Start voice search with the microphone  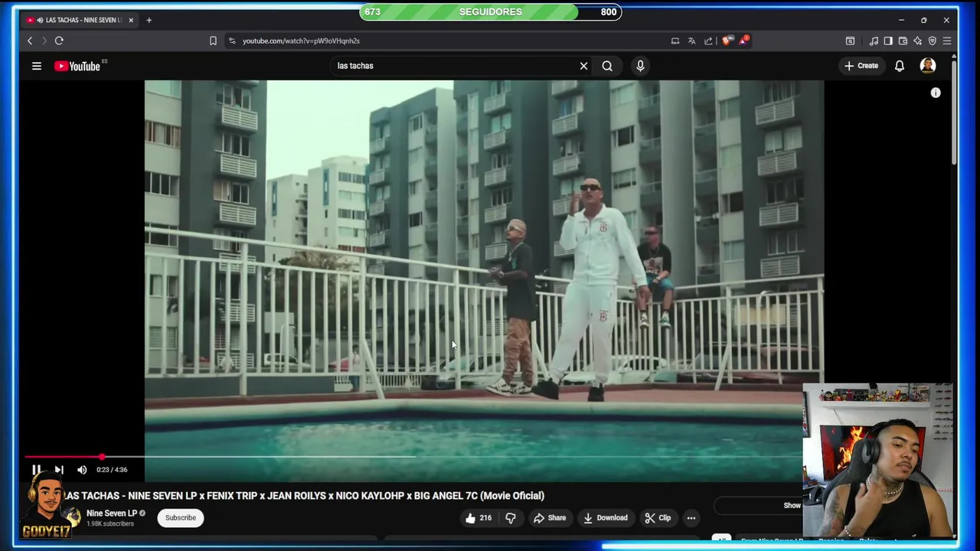(x=640, y=66)
